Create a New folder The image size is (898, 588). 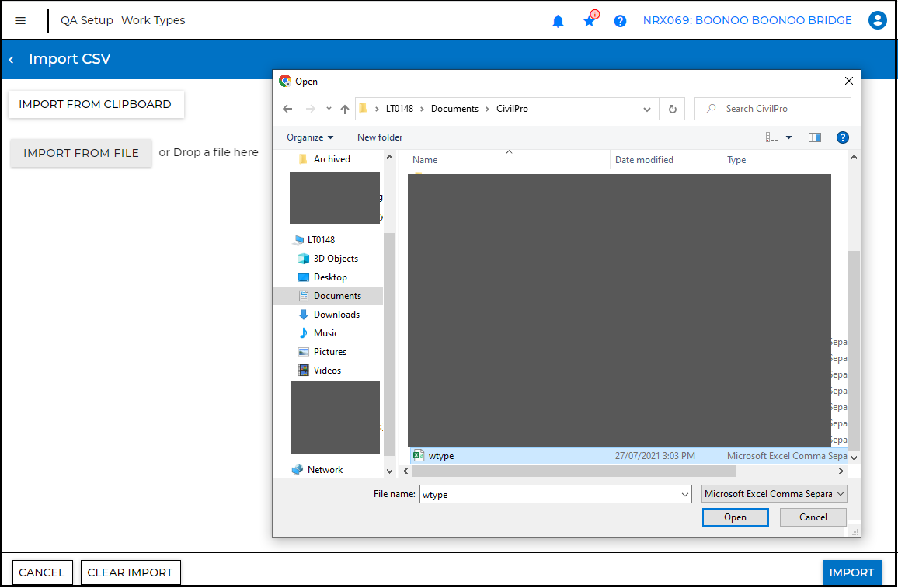click(x=380, y=137)
